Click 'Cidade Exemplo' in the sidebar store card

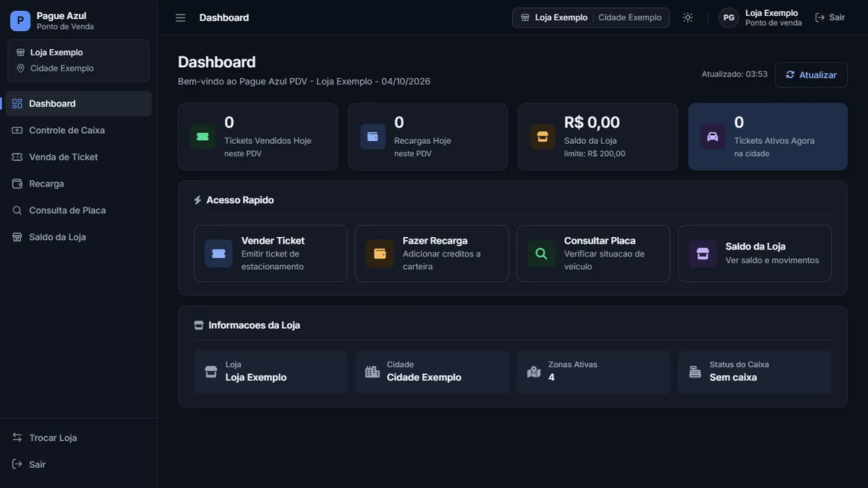tap(62, 69)
